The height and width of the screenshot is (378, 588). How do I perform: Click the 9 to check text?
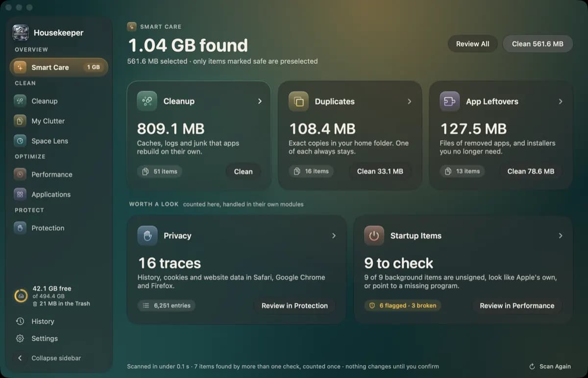[x=398, y=263]
